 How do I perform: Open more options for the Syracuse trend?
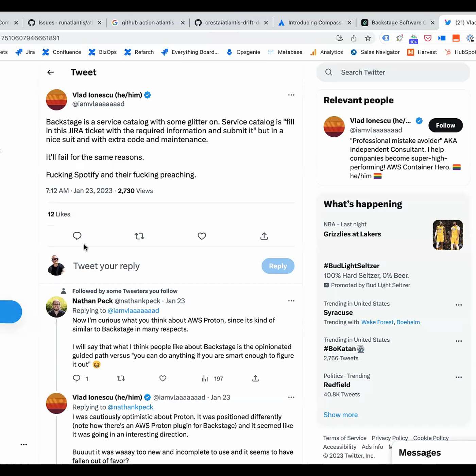pos(459,305)
